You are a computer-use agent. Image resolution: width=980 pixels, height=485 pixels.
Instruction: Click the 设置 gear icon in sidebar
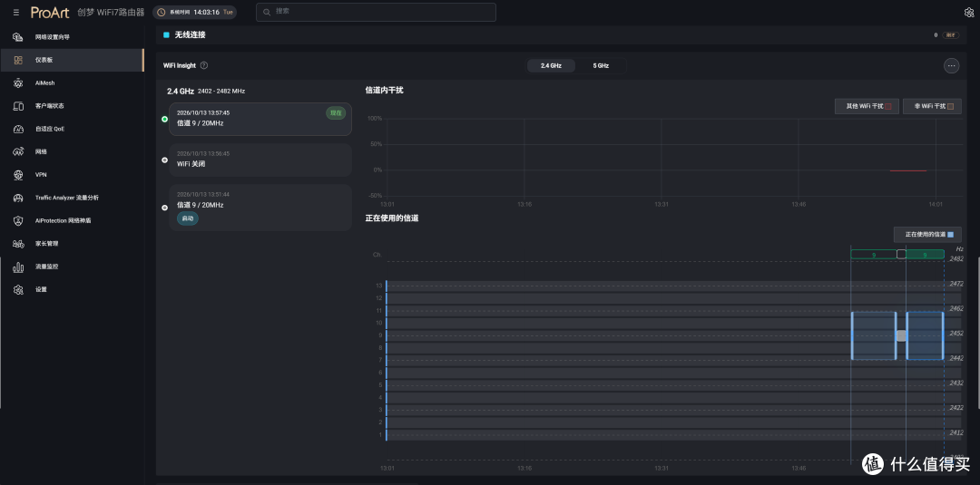point(18,289)
